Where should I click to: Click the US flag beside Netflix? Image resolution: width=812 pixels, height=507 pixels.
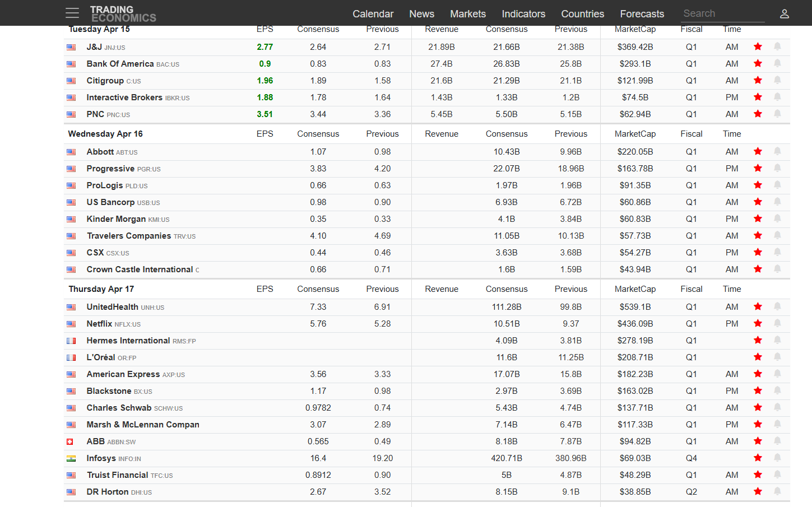point(71,324)
